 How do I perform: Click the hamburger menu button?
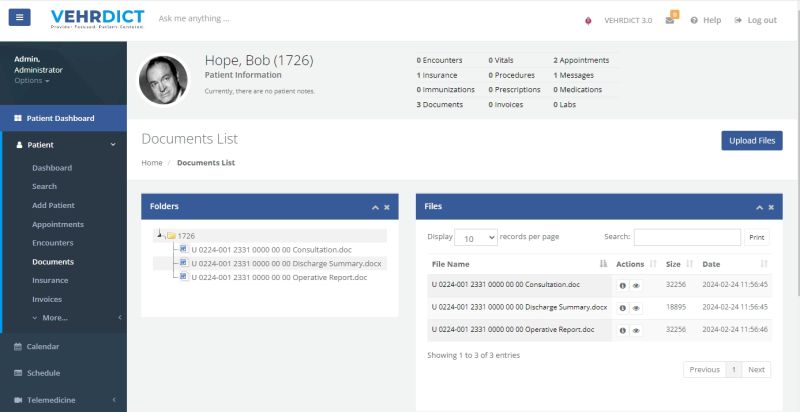(x=20, y=18)
